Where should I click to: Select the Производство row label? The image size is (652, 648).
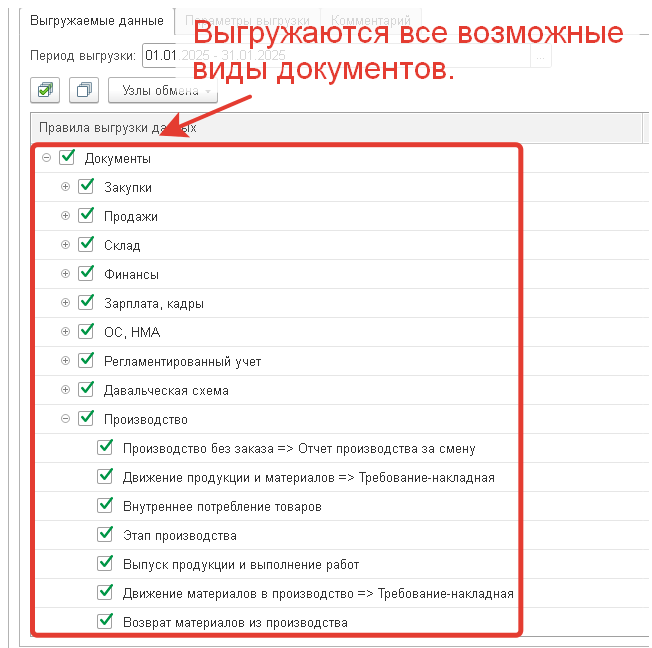pos(146,419)
